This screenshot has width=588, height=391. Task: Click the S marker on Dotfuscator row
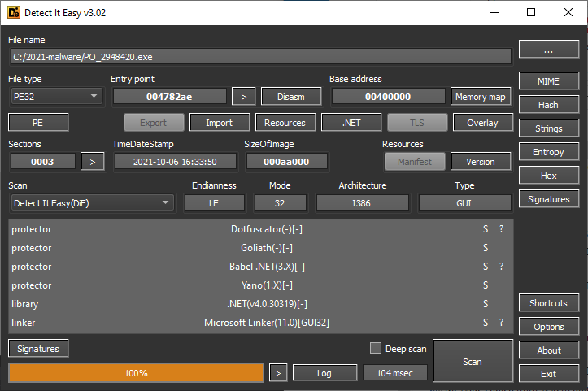(486, 229)
